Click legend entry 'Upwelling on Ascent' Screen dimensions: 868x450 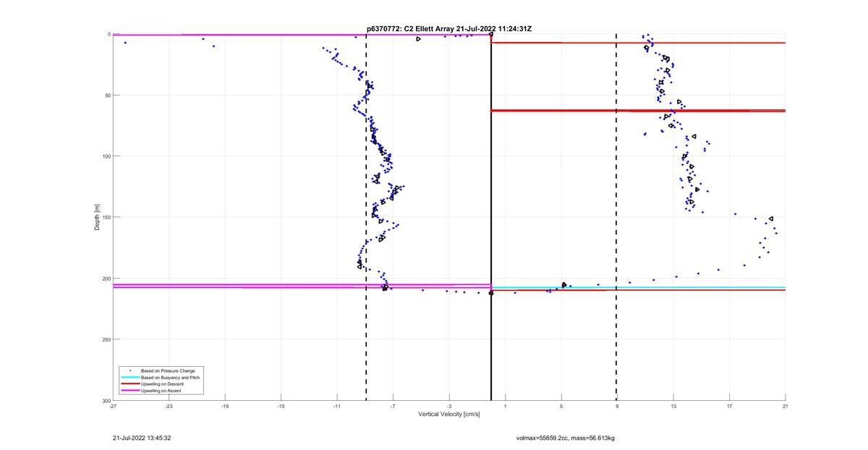click(x=161, y=391)
